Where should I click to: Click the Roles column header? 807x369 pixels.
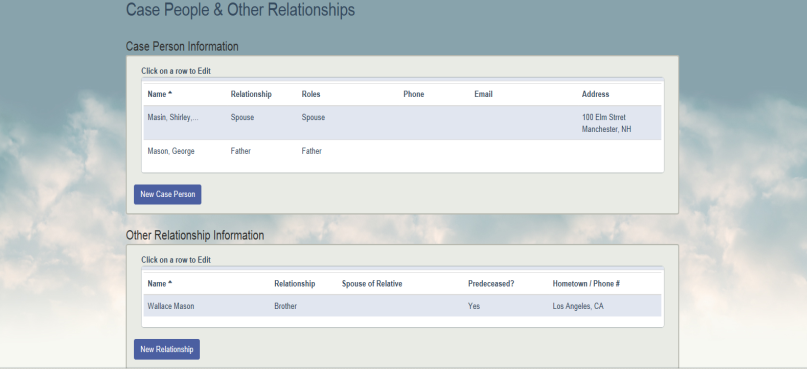click(311, 94)
